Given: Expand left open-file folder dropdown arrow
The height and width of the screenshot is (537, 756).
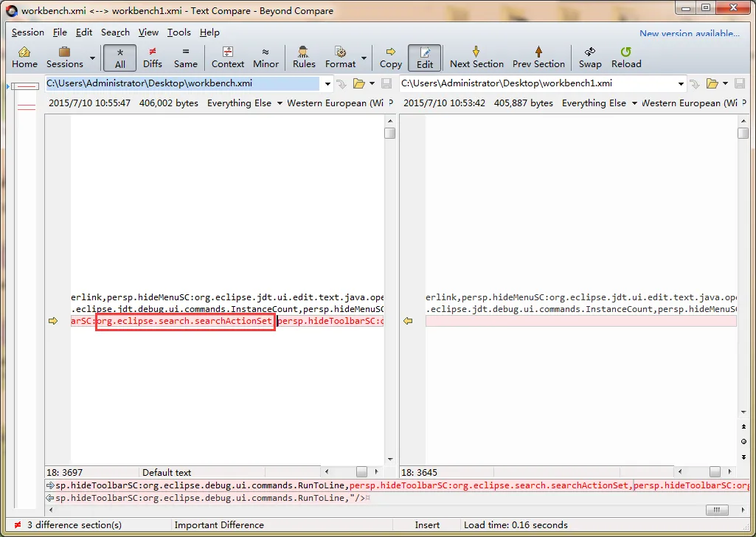Looking at the screenshot, I should click(372, 84).
